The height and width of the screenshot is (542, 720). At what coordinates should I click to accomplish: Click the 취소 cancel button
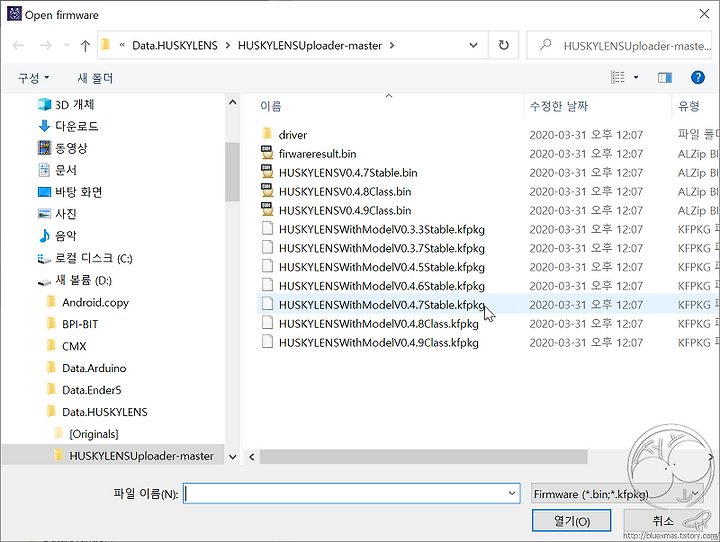[664, 521]
